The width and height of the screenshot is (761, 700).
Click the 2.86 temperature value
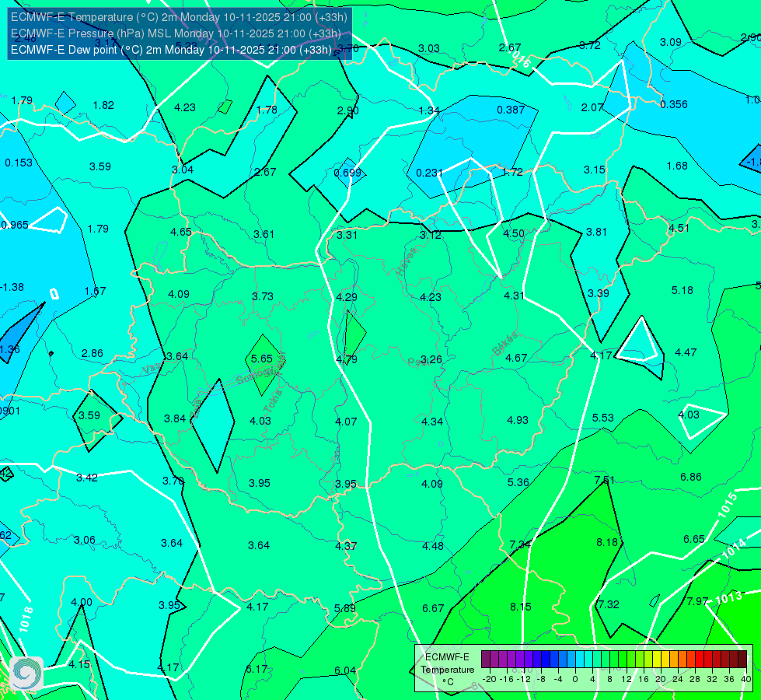[x=93, y=353]
